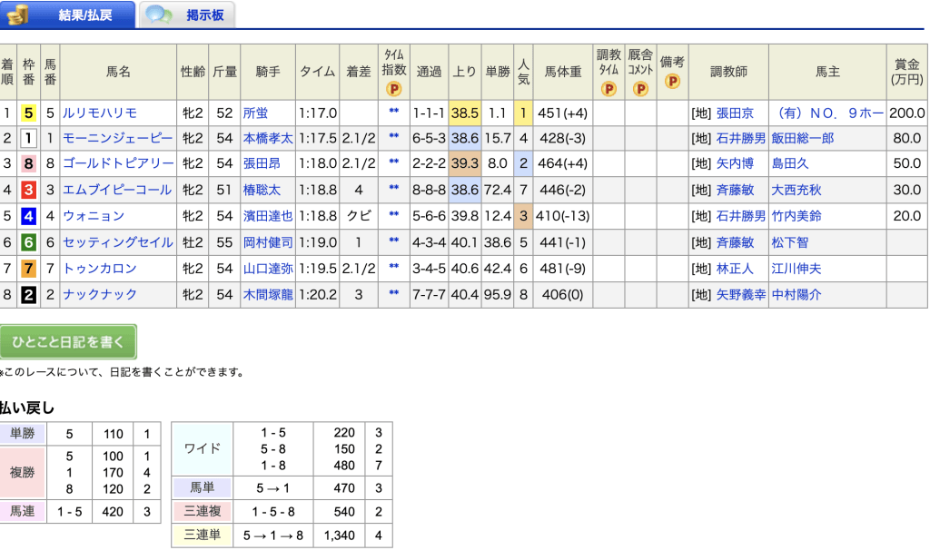
Task: Open owner 江川伸夫 page
Action: 796,269
